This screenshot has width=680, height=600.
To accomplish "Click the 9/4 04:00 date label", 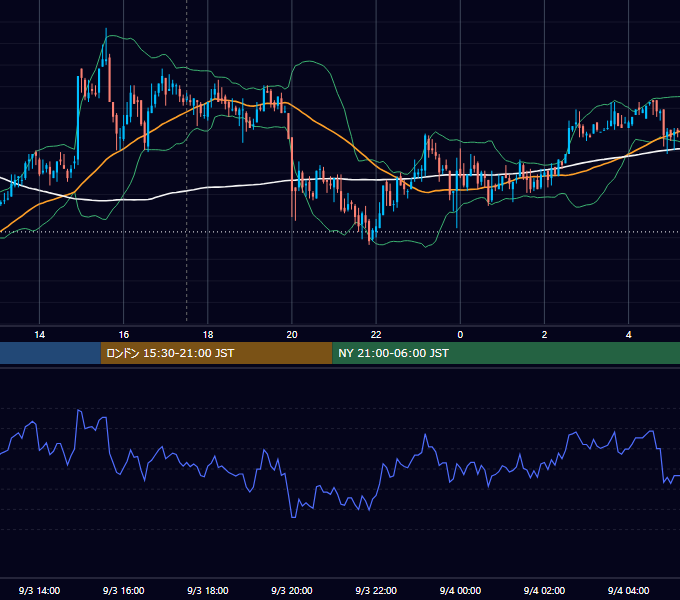I will coord(628,590).
